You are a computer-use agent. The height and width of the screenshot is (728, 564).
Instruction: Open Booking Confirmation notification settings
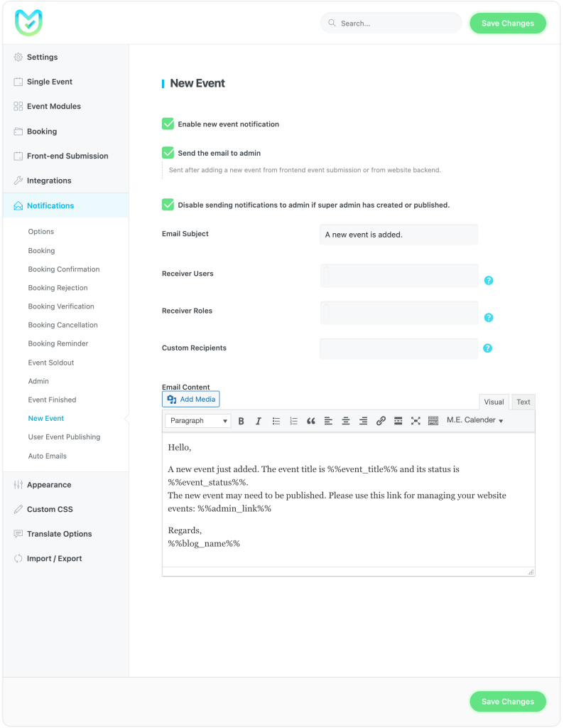click(x=64, y=269)
